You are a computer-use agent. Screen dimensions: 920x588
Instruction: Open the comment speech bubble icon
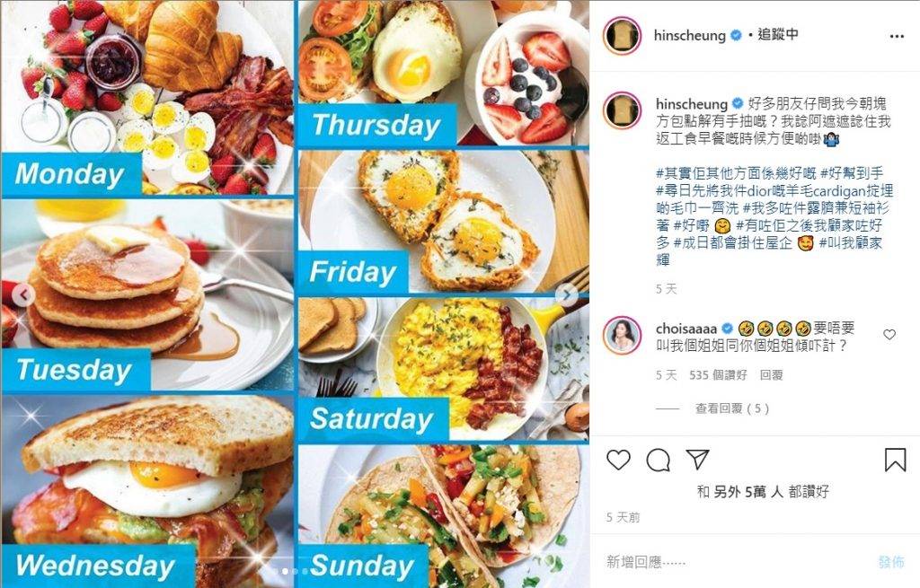[x=658, y=461]
